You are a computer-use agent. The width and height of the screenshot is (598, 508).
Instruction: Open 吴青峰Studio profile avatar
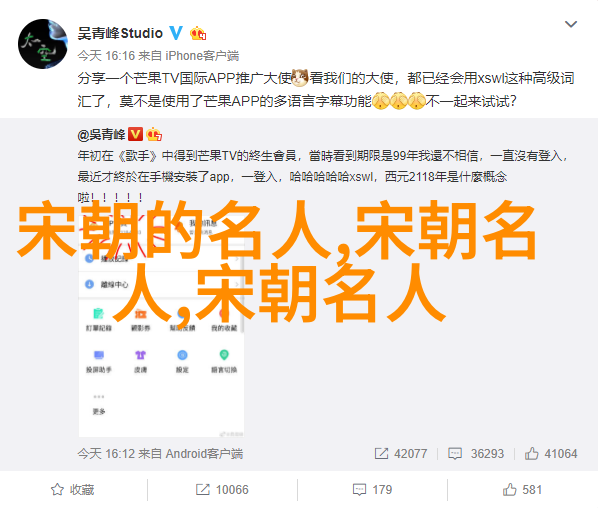coord(43,44)
